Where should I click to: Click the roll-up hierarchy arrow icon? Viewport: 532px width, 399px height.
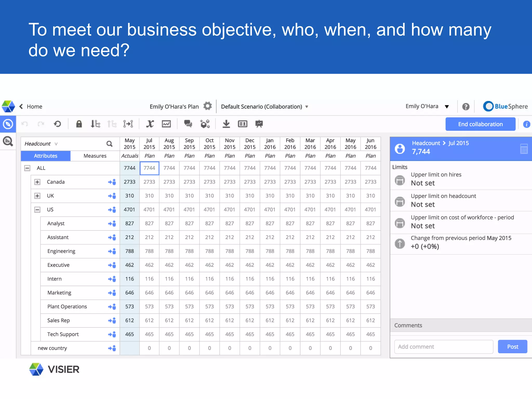(112, 124)
